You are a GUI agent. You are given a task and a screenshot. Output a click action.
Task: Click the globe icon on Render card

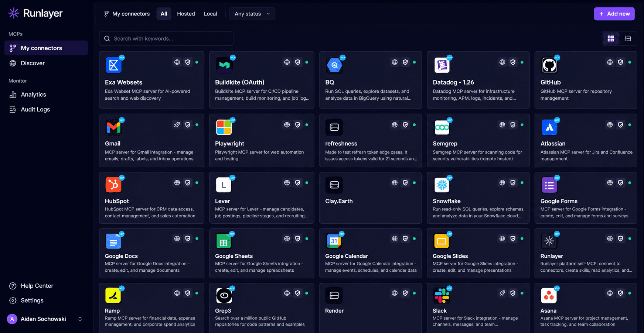(x=395, y=293)
